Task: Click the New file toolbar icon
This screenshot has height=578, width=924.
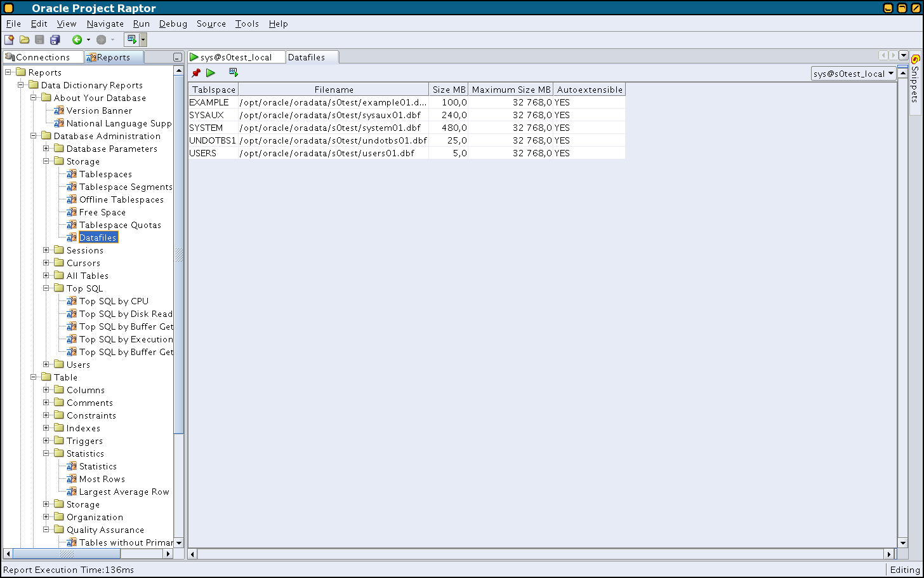Action: coord(10,40)
